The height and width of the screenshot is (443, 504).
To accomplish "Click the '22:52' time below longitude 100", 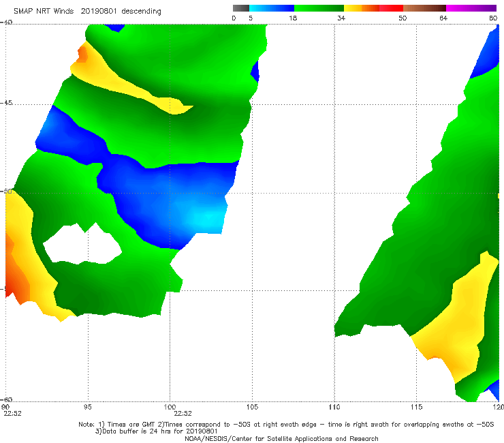I will pyautogui.click(x=183, y=414).
